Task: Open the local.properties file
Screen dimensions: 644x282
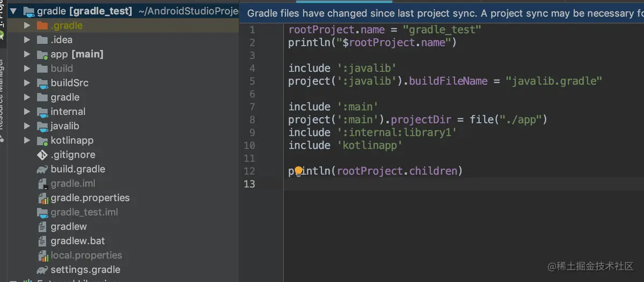Action: coord(86,255)
